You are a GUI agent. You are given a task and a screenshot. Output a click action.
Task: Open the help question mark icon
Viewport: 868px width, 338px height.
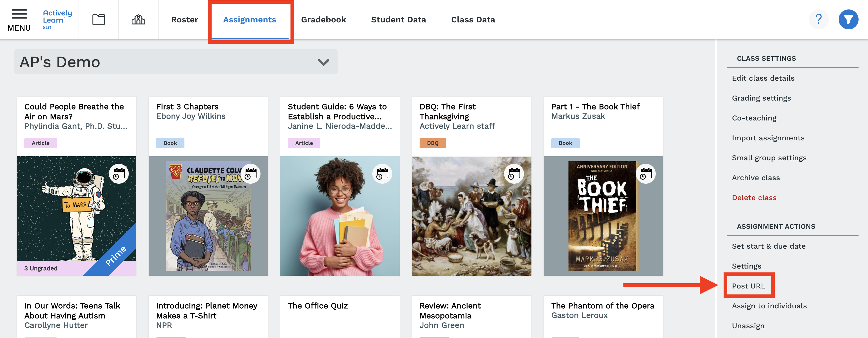[x=819, y=19]
